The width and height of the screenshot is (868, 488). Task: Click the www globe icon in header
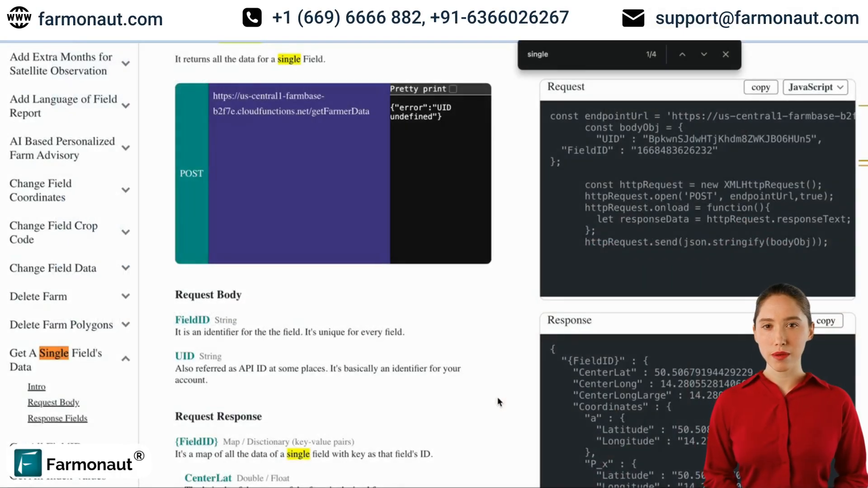pos(19,18)
